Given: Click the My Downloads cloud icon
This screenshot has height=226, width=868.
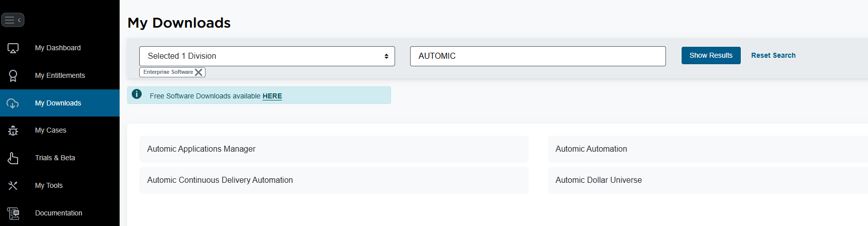Looking at the screenshot, I should point(13,103).
